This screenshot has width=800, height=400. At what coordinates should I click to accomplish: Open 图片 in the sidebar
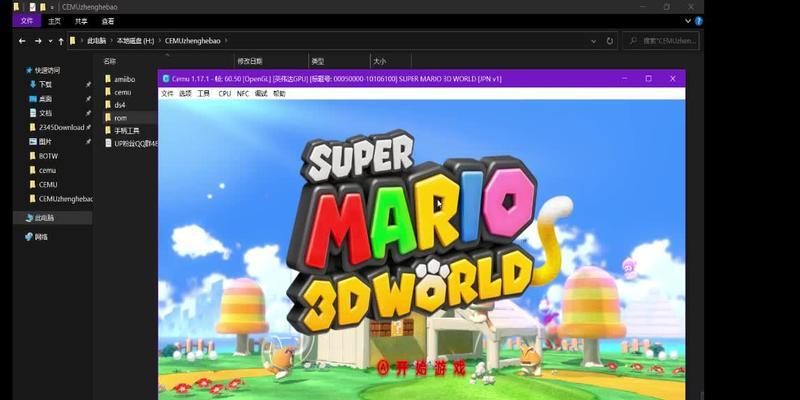(x=41, y=141)
